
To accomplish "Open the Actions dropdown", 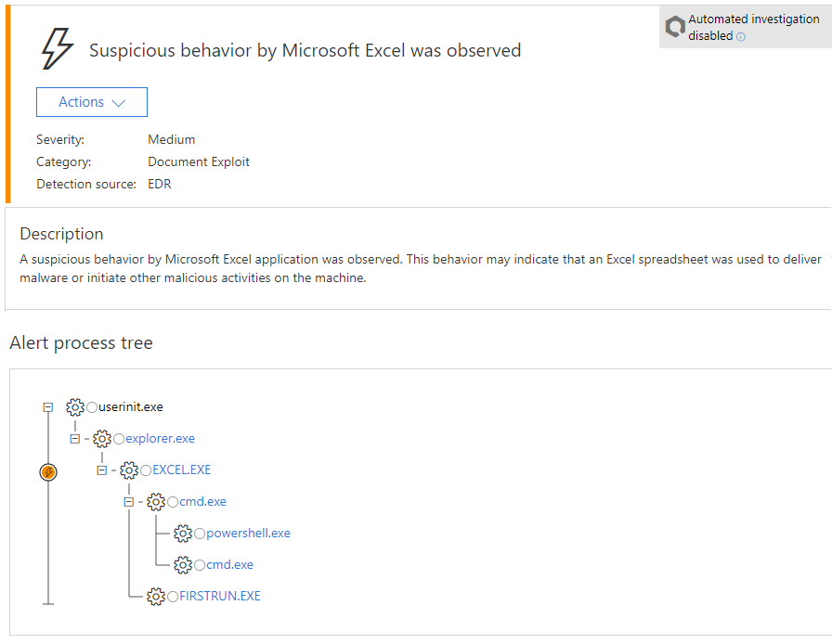I will point(92,102).
